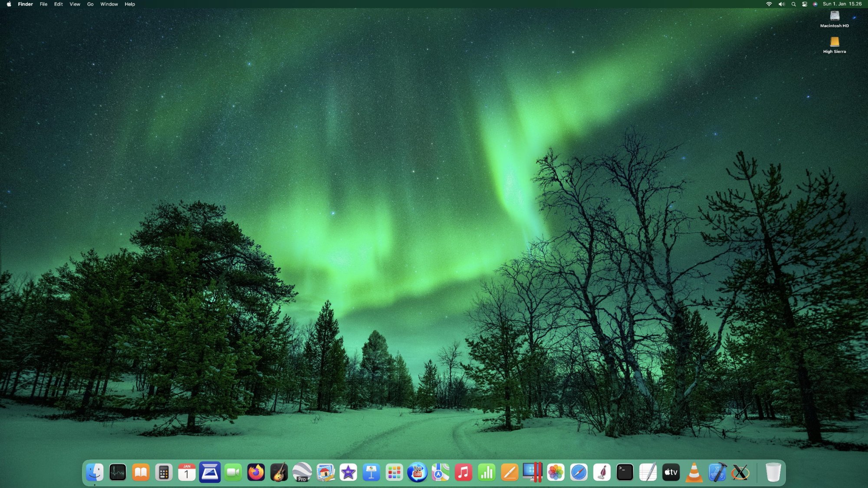
Task: Launch the Terminal app
Action: pos(625,472)
